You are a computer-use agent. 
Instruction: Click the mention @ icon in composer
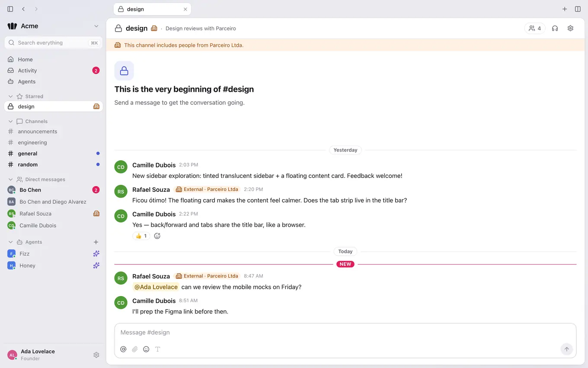123,349
